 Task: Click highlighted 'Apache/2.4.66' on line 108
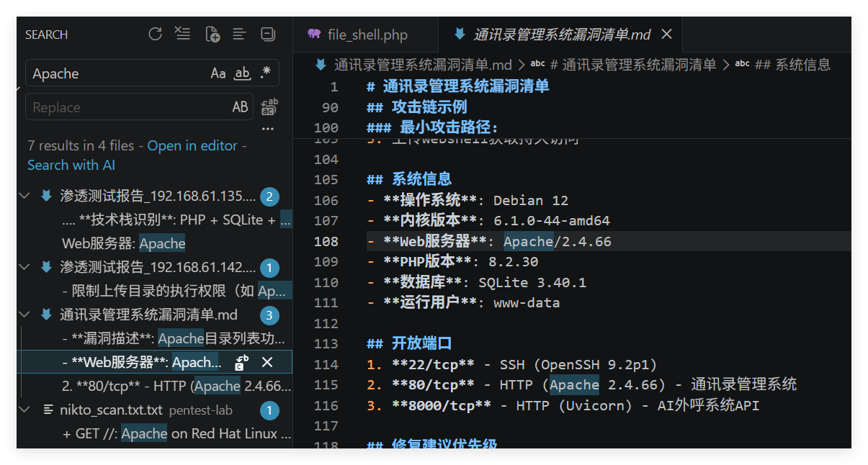point(557,241)
